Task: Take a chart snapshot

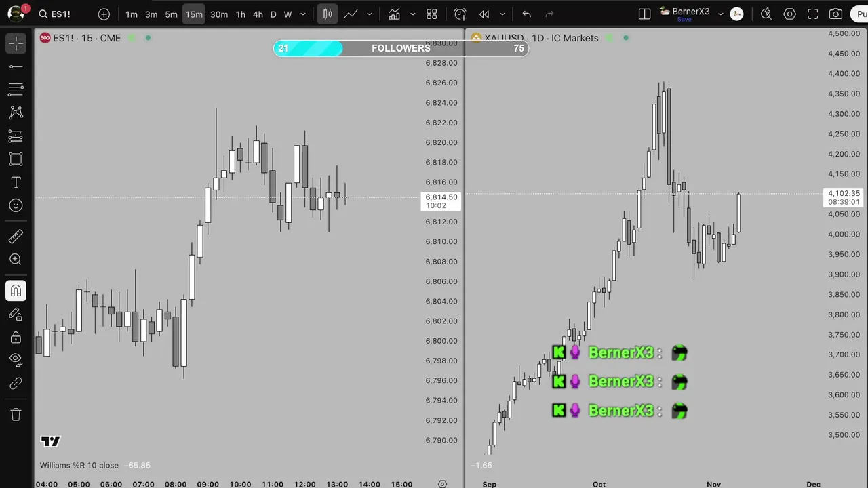Action: pos(836,14)
